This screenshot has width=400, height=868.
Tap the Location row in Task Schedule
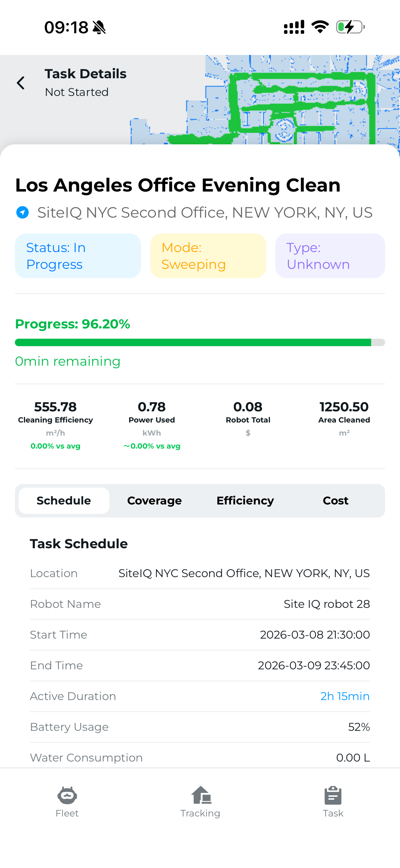pos(200,573)
